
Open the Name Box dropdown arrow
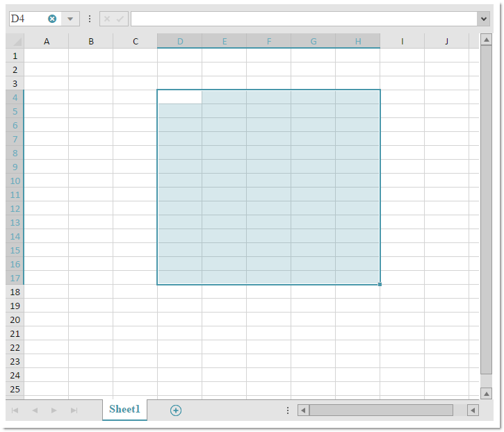[x=70, y=19]
